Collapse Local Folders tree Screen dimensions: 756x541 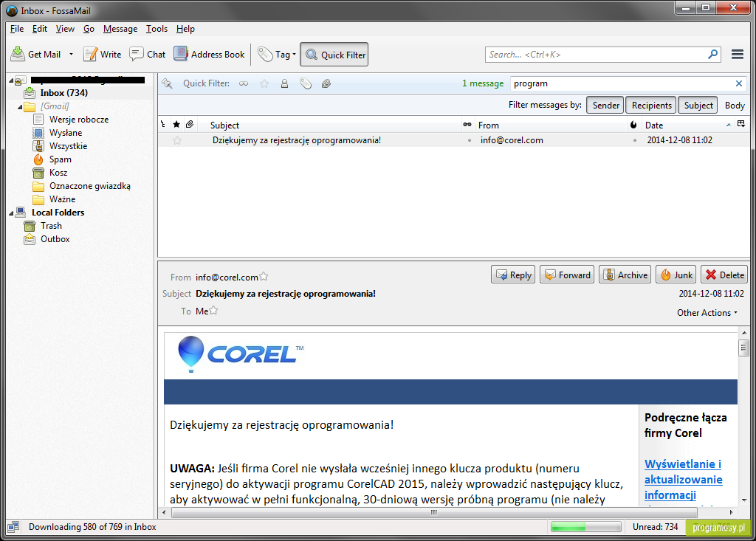point(11,213)
